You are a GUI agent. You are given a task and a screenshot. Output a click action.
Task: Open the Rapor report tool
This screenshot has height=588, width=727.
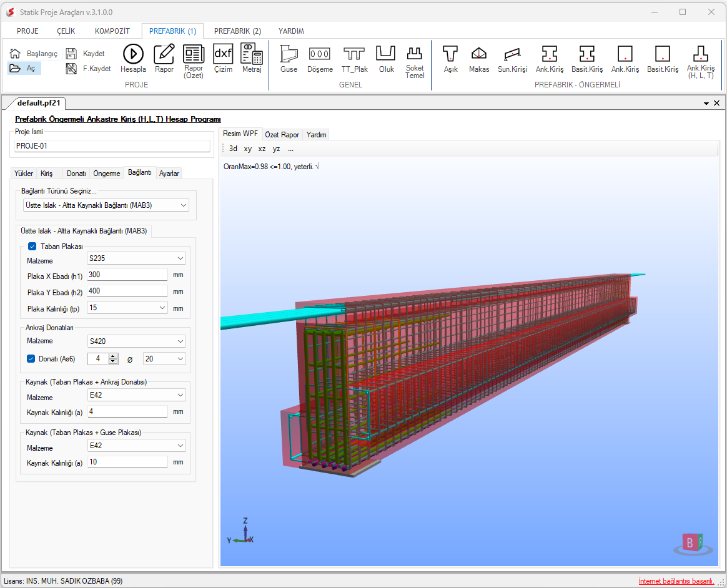164,58
